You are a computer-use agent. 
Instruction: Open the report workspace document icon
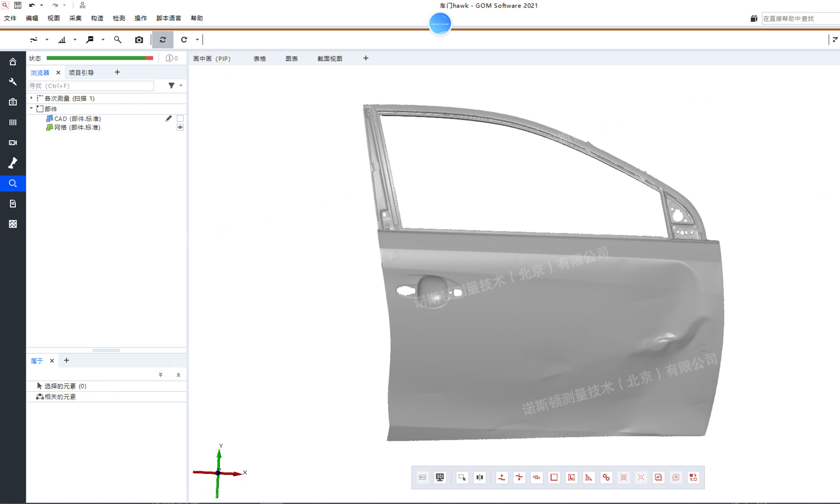pos(13,204)
